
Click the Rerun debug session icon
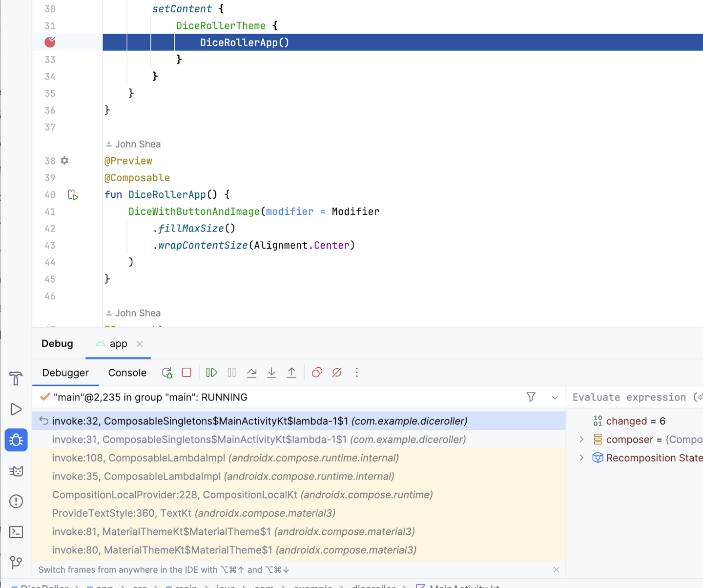[x=167, y=373]
